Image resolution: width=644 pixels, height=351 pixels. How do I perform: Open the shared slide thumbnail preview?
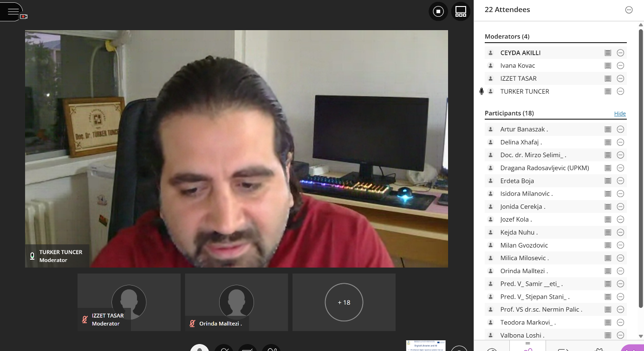(x=425, y=346)
